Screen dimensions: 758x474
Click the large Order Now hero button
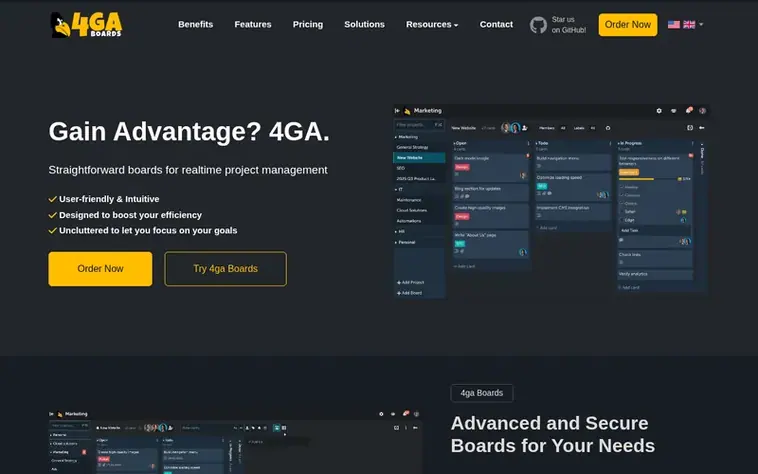[100, 269]
